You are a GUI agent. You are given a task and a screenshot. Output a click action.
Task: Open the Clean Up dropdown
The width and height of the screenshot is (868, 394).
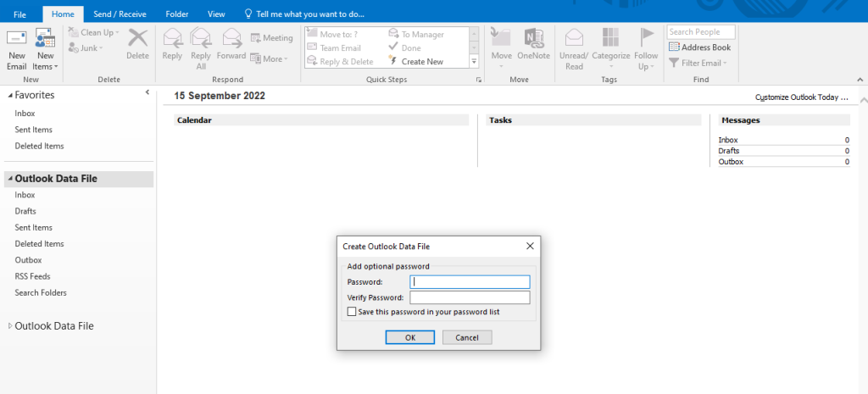point(93,33)
